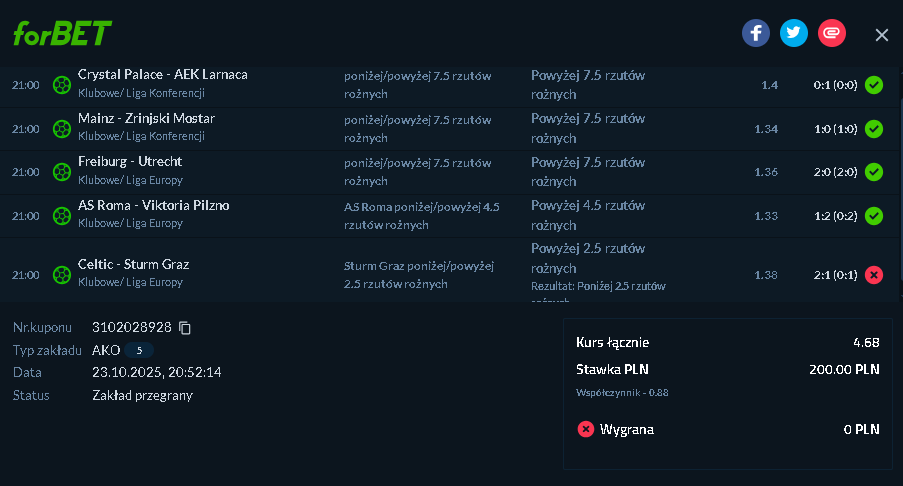This screenshot has height=486, width=903.
Task: Click AKO events count badge 5
Action: click(x=139, y=350)
